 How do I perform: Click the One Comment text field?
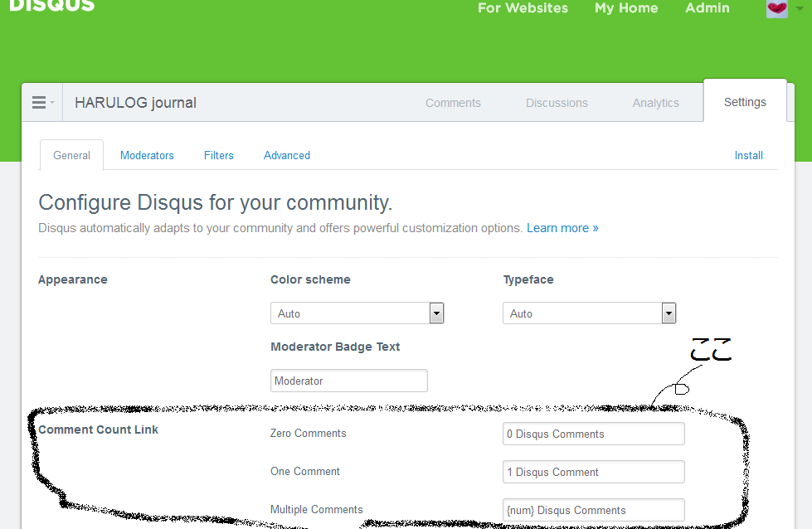pyautogui.click(x=594, y=472)
